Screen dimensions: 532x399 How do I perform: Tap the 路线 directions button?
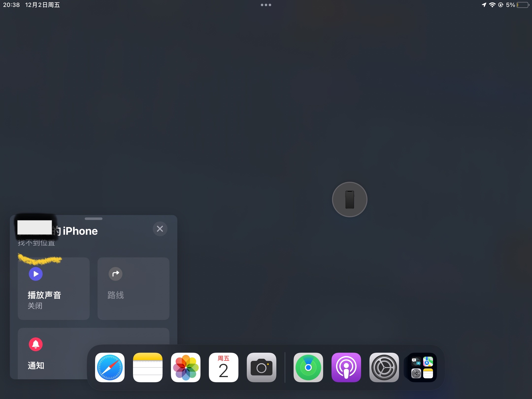pyautogui.click(x=133, y=288)
